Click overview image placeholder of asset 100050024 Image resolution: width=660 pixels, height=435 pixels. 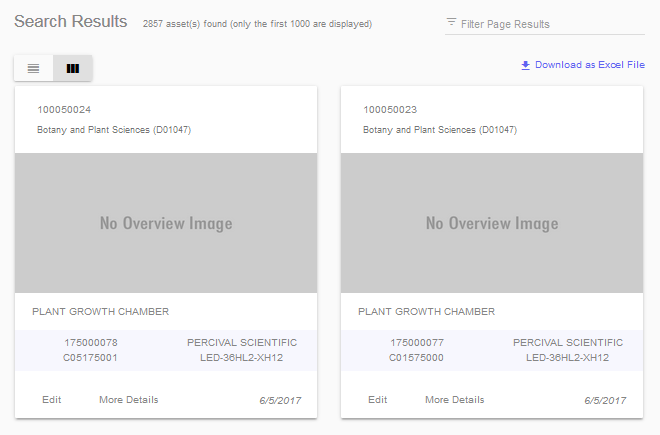click(x=166, y=223)
